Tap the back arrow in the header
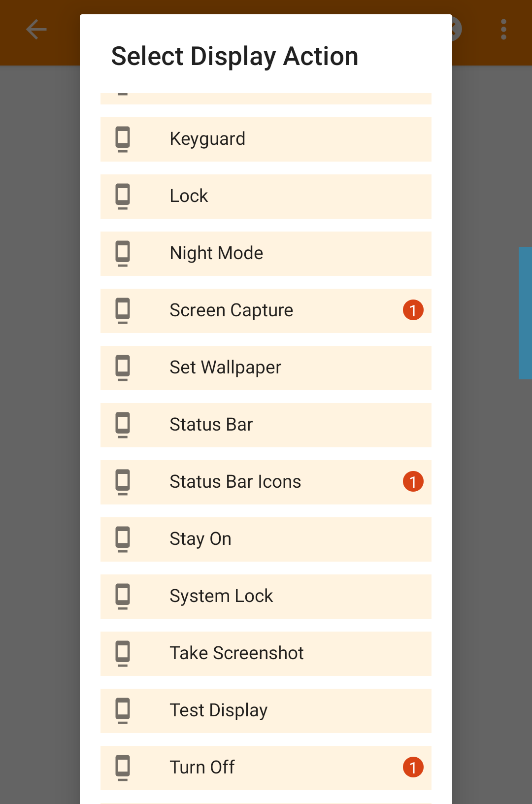Screen dimensions: 532x804 click(x=36, y=30)
